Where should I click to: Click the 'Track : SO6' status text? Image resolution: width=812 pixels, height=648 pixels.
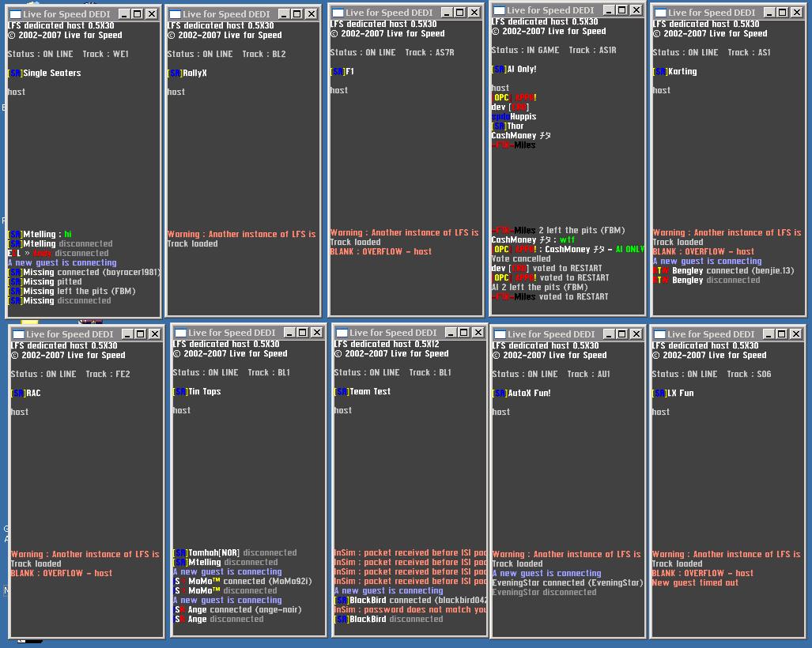(749, 375)
